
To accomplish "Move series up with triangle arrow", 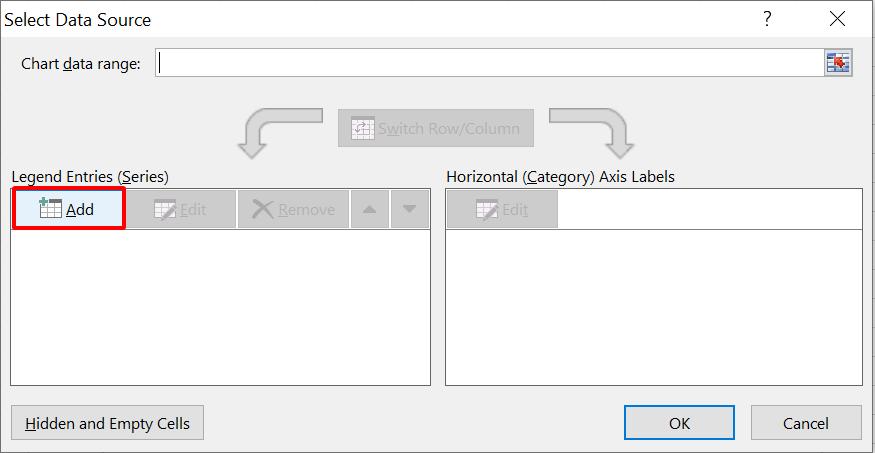I will 369,209.
